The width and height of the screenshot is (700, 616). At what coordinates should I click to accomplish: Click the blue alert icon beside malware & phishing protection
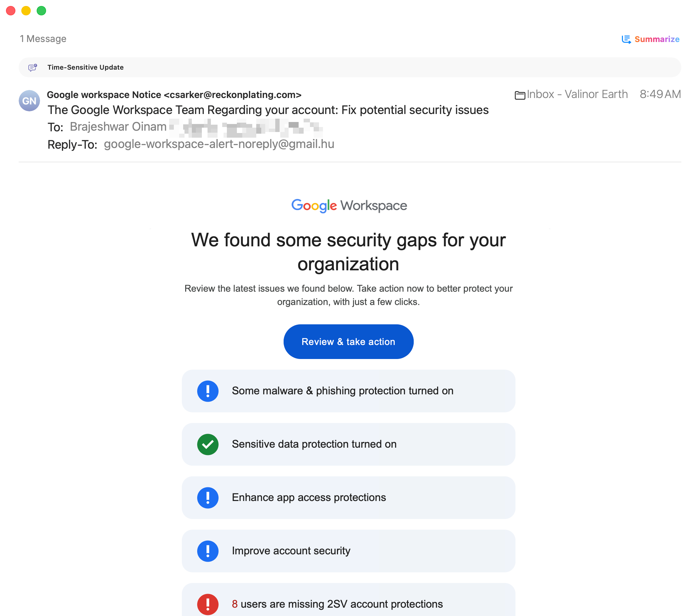coord(208,391)
